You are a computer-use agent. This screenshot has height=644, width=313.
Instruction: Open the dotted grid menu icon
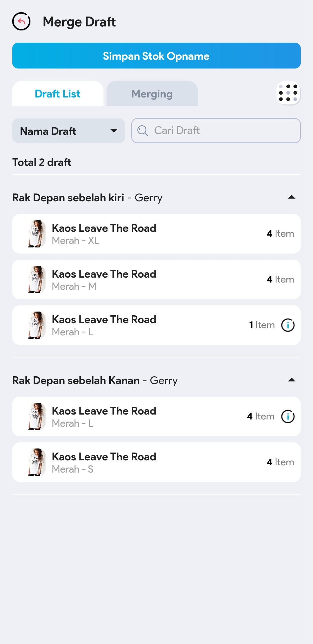pos(288,93)
